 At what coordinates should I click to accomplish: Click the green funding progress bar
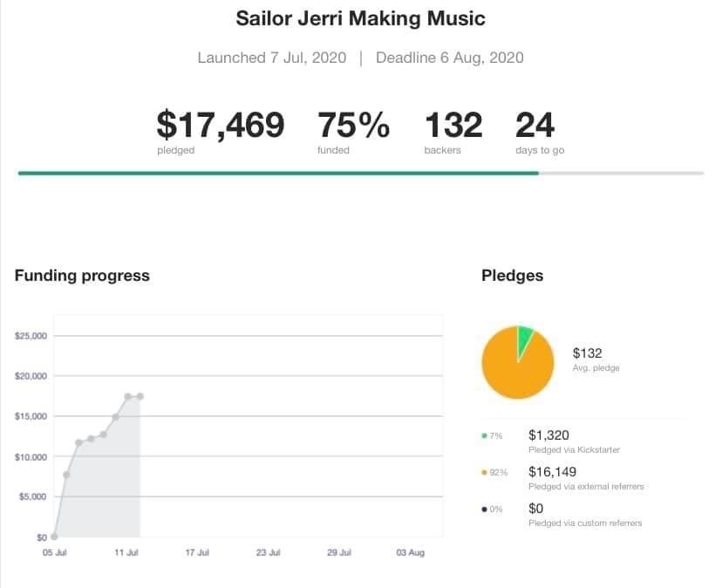click(278, 173)
